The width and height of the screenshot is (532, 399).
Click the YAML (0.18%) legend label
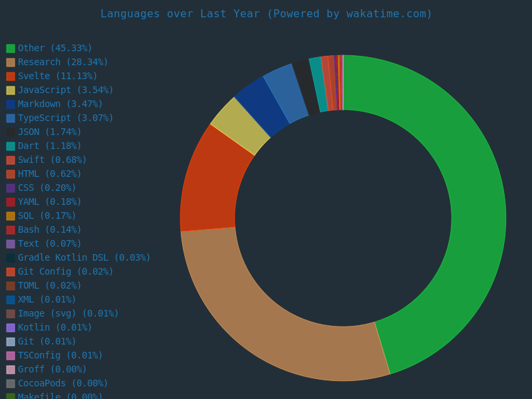pos(49,202)
